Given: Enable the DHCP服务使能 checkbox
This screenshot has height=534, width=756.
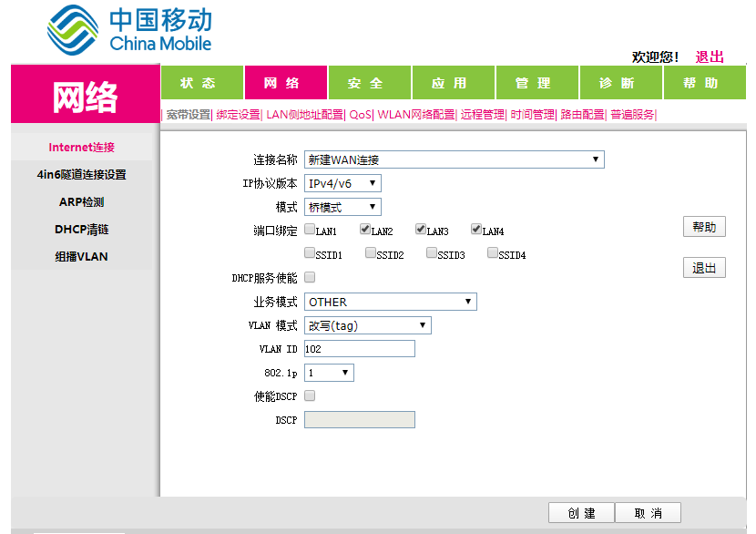Looking at the screenshot, I should (x=310, y=277).
